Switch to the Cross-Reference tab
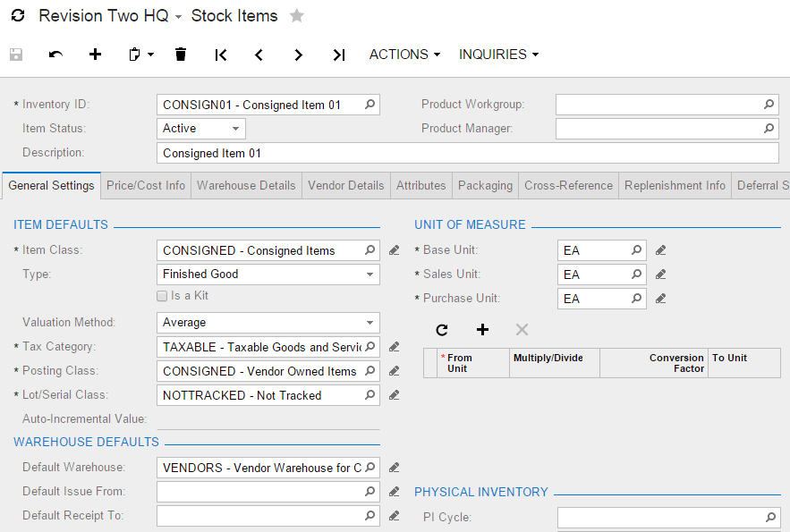The image size is (790, 532). pos(568,186)
